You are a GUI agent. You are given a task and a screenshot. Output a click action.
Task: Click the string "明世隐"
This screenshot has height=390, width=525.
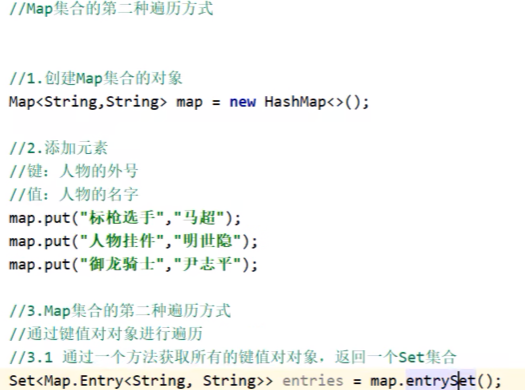pyautogui.click(x=208, y=241)
